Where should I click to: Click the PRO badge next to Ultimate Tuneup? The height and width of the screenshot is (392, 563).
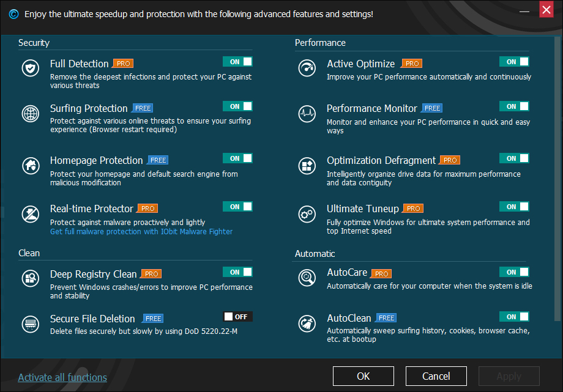[x=413, y=209]
